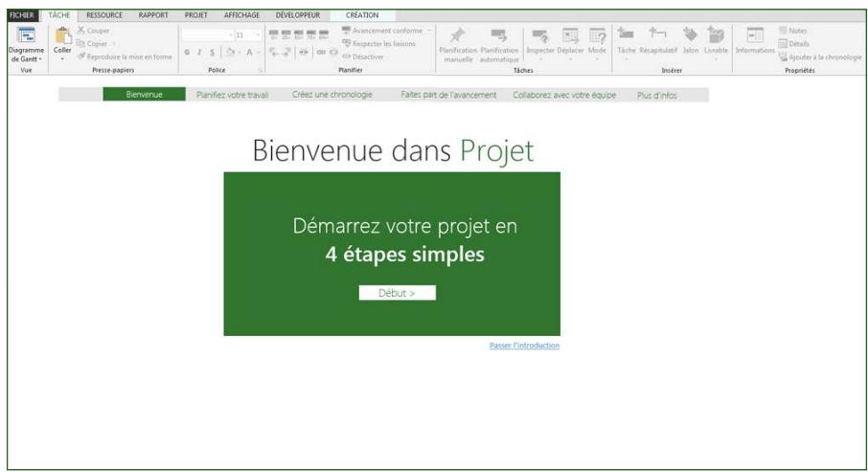The image size is (868, 472).
Task: Insert a new Tâche
Action: (x=626, y=42)
